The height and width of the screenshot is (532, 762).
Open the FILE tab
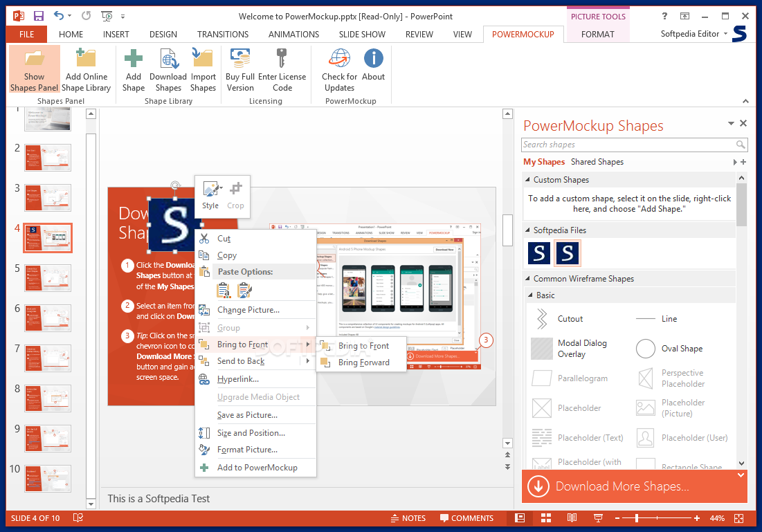(27, 35)
